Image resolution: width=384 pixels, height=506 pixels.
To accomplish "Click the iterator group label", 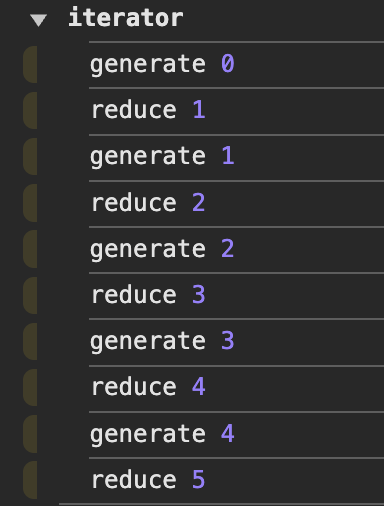I will [126, 18].
